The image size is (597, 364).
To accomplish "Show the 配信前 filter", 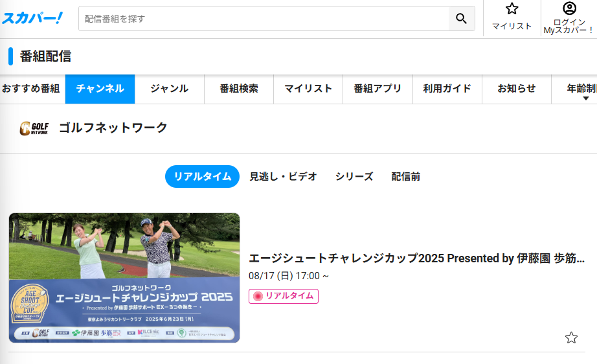I will pyautogui.click(x=406, y=177).
